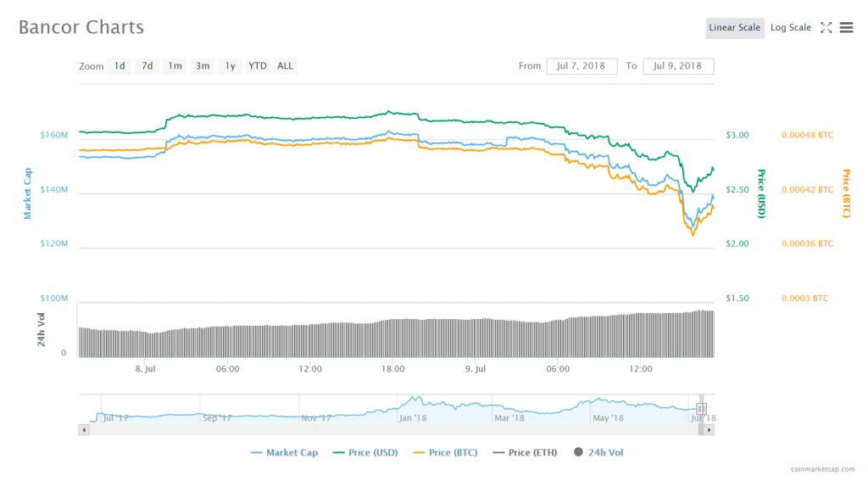
Task: Set zoom range to 3m
Action: point(203,66)
